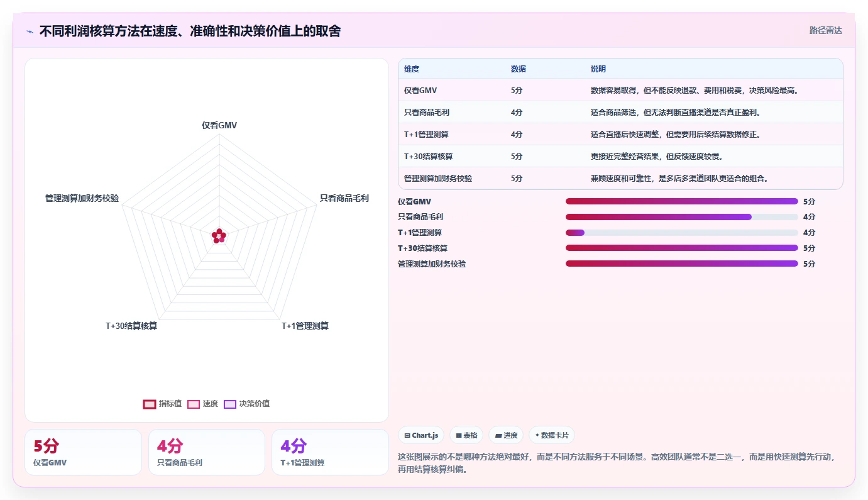This screenshot has width=868, height=500.
Task: Click the T+1管理测算 progress bar
Action: point(681,233)
